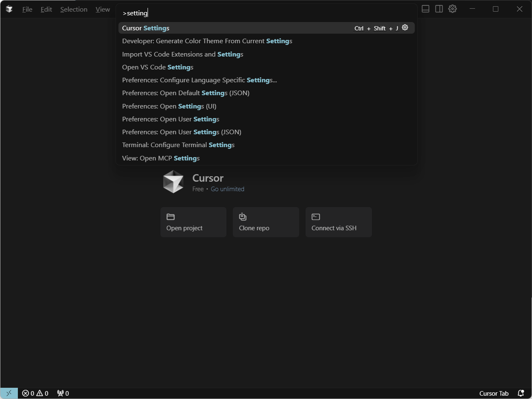Toggle the bottom panel layout icon
532x399 pixels.
coord(426,9)
